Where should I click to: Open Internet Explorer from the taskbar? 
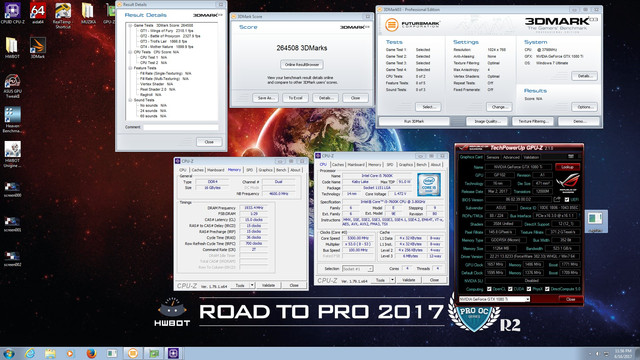click(x=30, y=353)
